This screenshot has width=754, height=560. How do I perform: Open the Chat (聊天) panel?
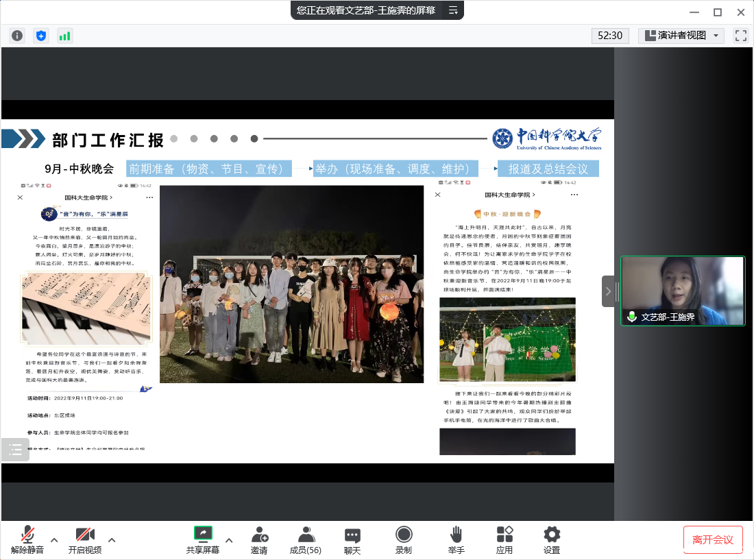(352, 539)
